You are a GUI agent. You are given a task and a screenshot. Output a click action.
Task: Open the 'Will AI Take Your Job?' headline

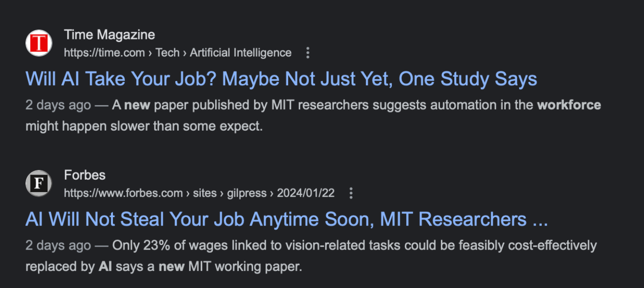click(x=281, y=79)
